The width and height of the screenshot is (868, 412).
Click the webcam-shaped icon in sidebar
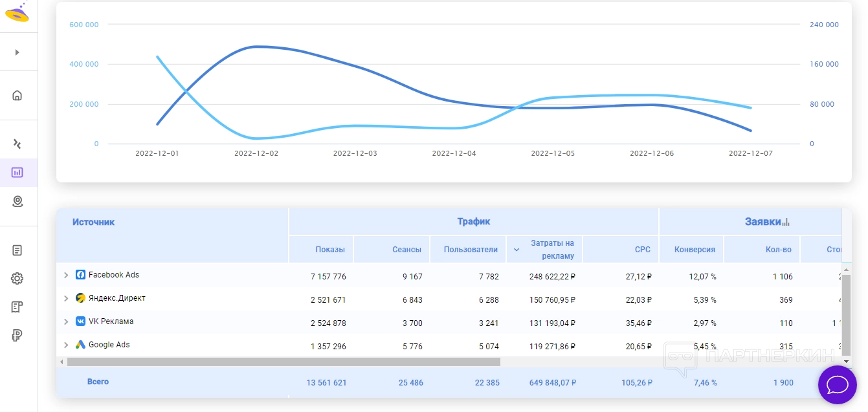click(17, 202)
